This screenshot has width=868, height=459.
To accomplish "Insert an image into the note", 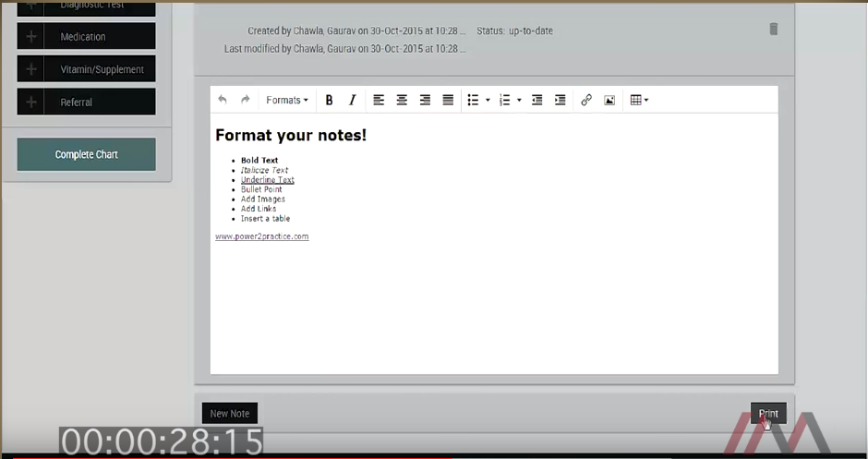I will click(x=609, y=100).
